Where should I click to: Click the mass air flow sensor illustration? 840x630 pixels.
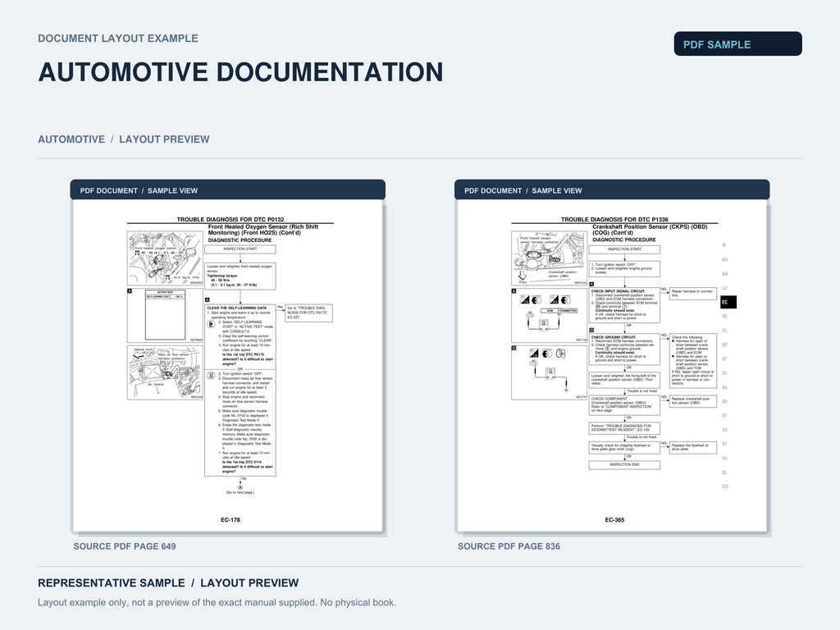click(x=165, y=373)
